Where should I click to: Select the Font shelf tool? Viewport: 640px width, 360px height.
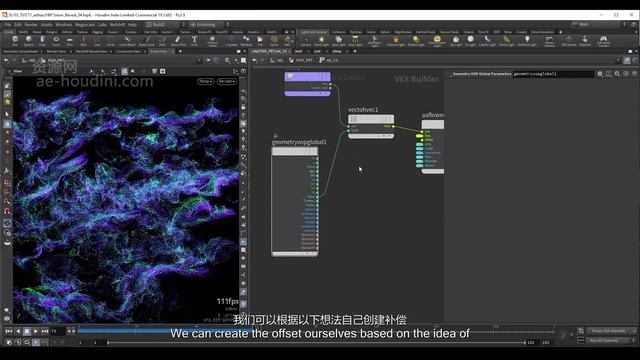pyautogui.click(x=194, y=41)
